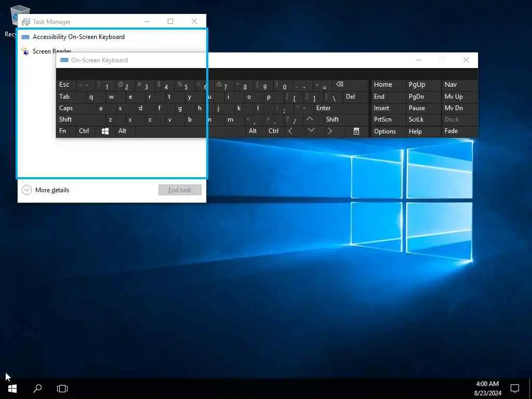532x399 pixels.
Task: Open the keyboard Help
Action: (423, 131)
